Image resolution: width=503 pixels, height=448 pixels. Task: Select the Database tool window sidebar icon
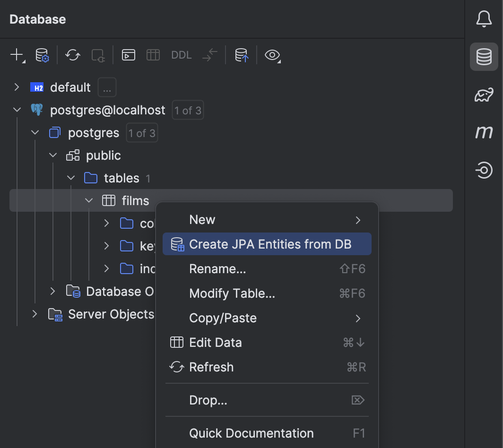pyautogui.click(x=484, y=57)
